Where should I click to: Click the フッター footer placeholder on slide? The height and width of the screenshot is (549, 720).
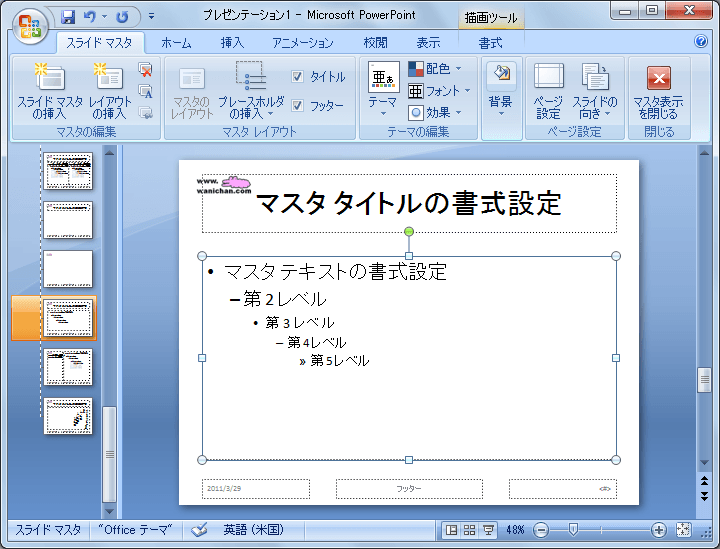409,489
